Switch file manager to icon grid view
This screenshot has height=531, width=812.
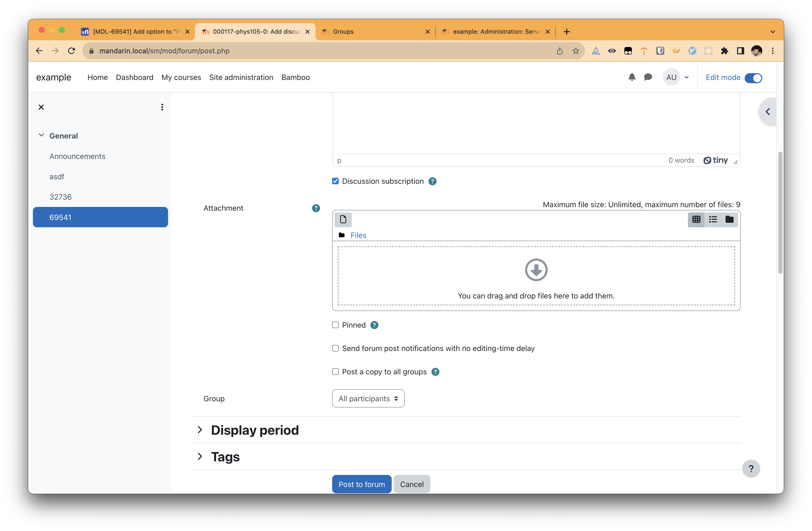pyautogui.click(x=696, y=219)
